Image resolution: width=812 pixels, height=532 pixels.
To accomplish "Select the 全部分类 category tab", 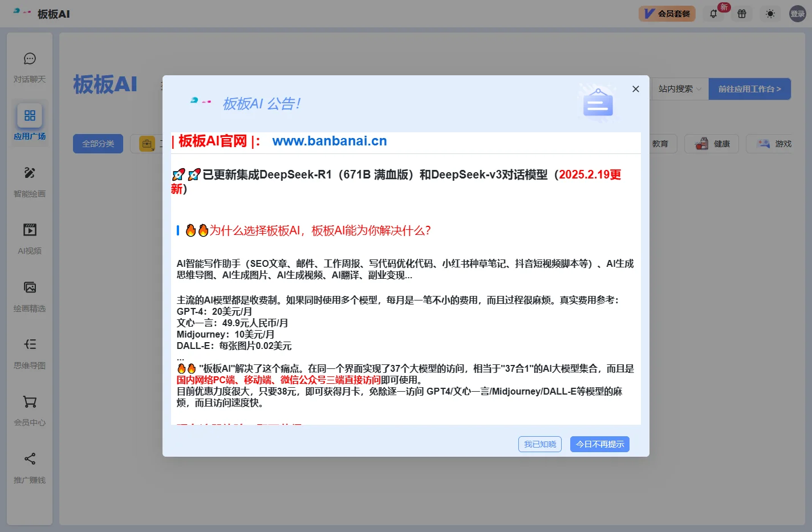I will click(98, 144).
